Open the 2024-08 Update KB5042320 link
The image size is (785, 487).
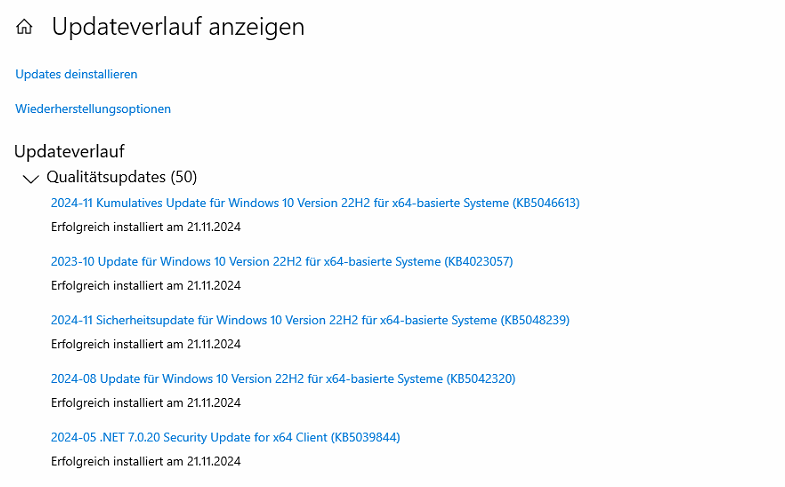(283, 378)
